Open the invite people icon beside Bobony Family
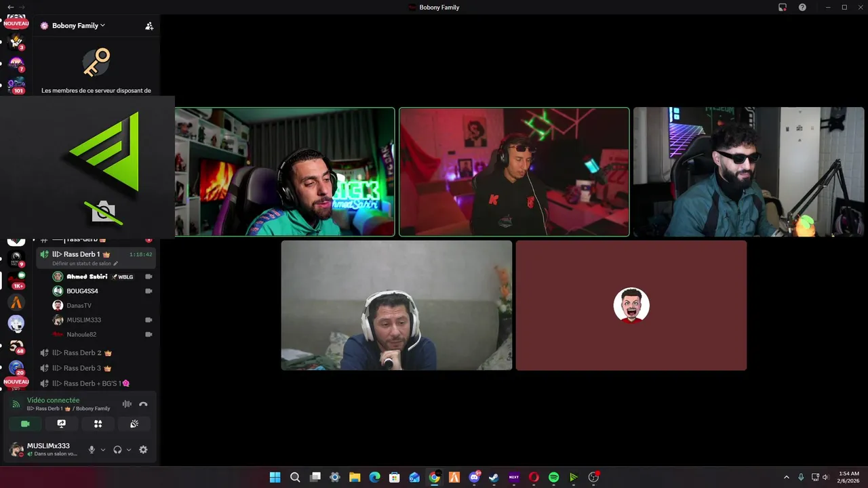 point(149,26)
